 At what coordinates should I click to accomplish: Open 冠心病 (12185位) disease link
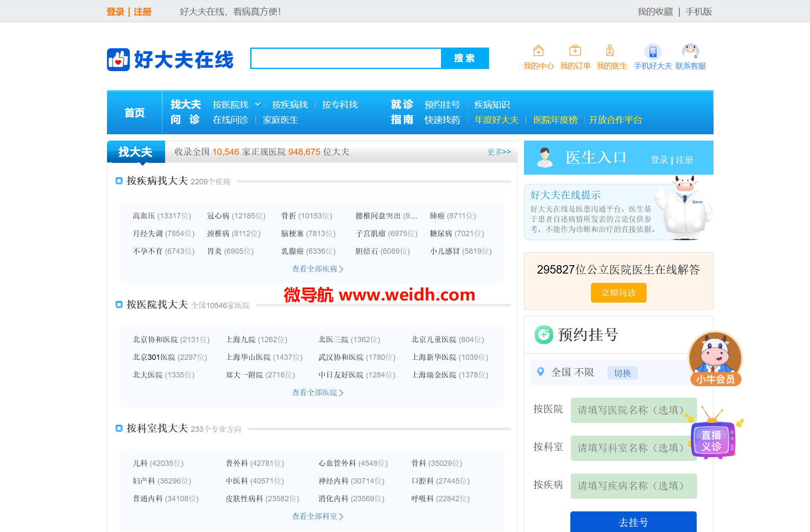pos(236,215)
